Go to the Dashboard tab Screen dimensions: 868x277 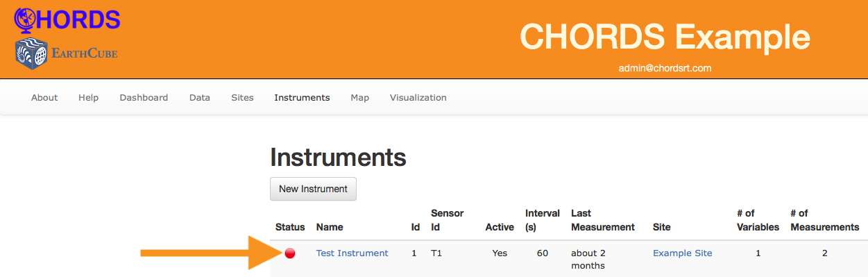pos(144,98)
